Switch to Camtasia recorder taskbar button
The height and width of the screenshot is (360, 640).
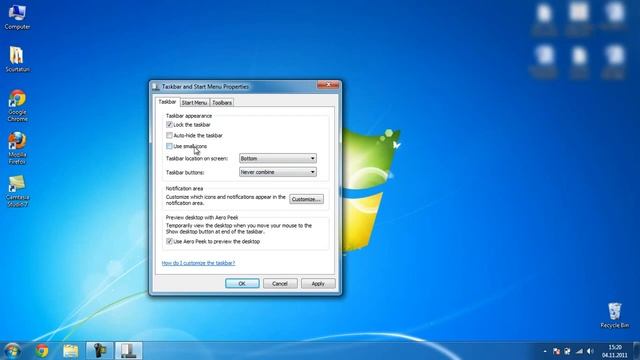click(100, 351)
